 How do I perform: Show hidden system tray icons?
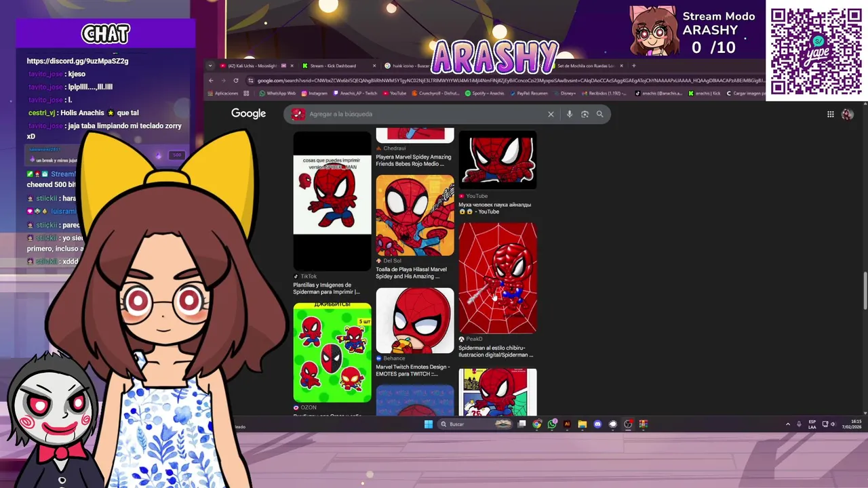(787, 424)
